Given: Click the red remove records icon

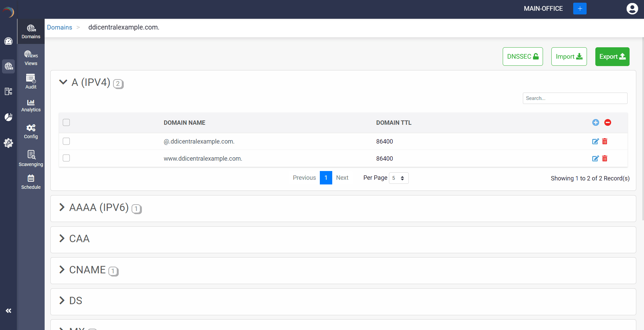Looking at the screenshot, I should click(x=607, y=122).
